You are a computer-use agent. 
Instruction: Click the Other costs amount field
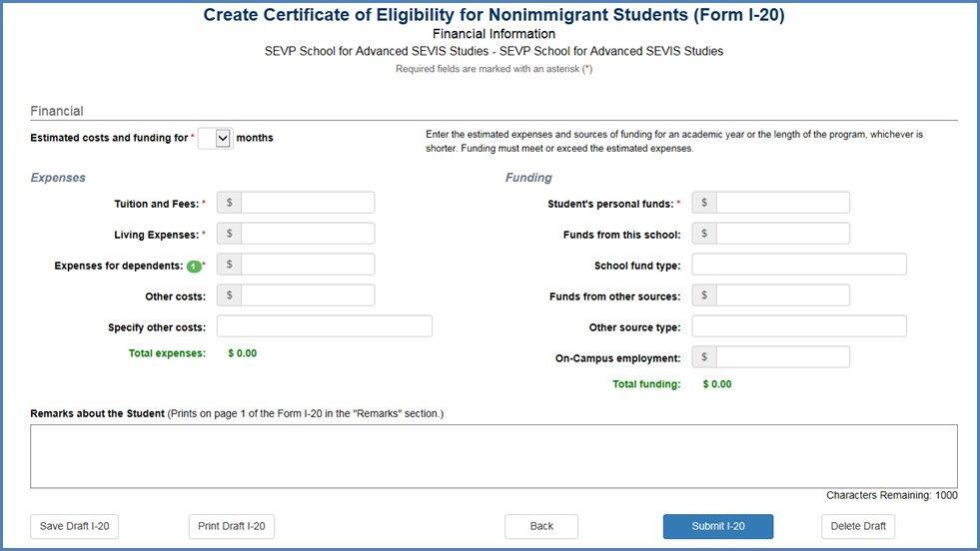[x=308, y=295]
